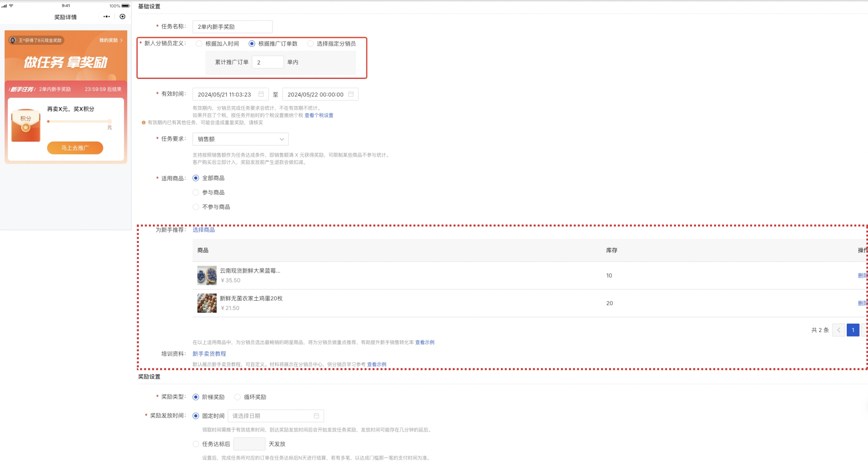Open 查看个税设置 link
Image resolution: width=868 pixels, height=466 pixels.
click(319, 115)
